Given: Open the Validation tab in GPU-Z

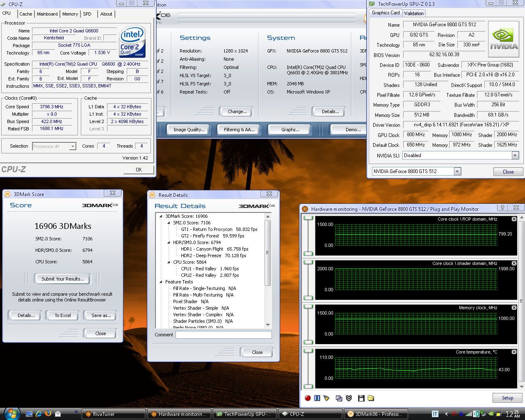Looking at the screenshot, I should coord(413,13).
